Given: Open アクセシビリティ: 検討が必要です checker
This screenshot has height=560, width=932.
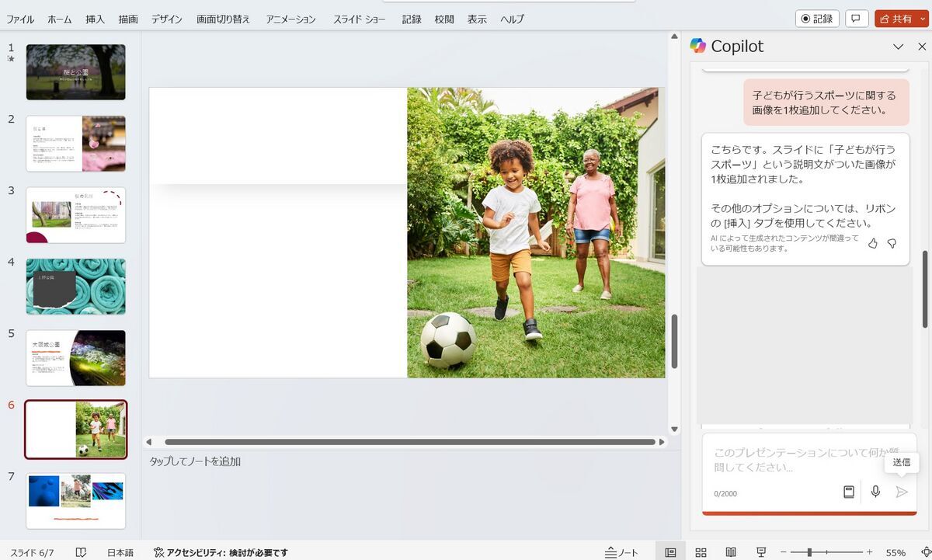Looking at the screenshot, I should tap(221, 552).
